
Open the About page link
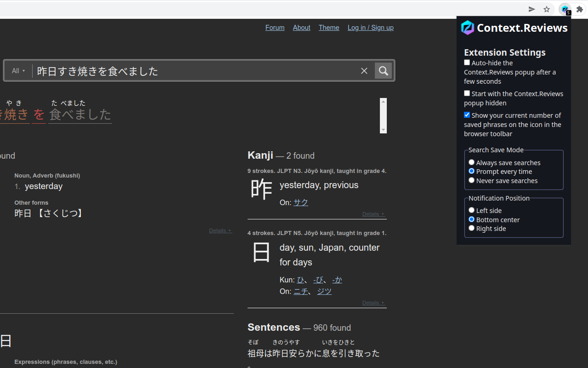tap(301, 28)
